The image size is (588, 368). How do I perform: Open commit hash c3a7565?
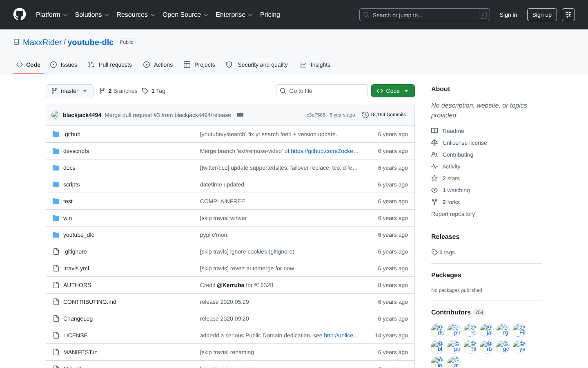coord(316,115)
